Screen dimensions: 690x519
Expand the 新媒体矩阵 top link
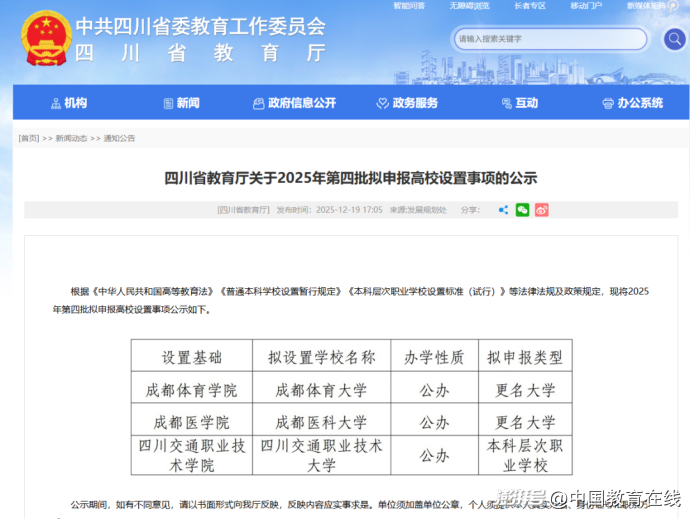[x=645, y=6]
